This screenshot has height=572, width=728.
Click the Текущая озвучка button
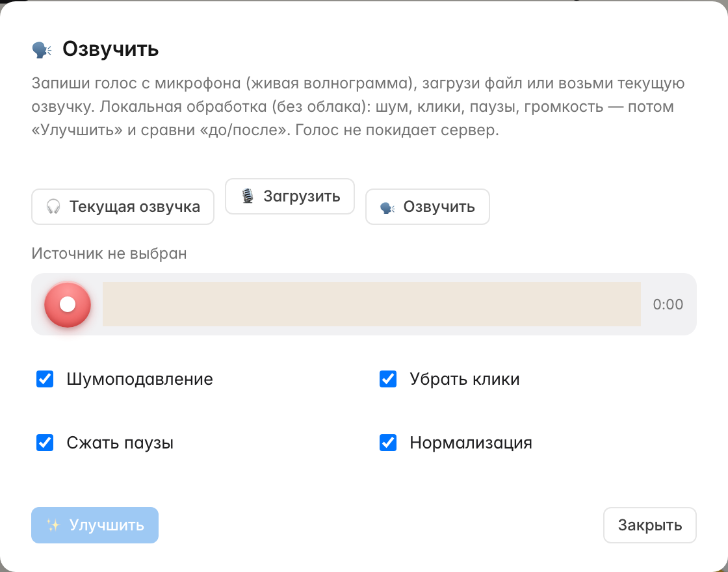(123, 207)
